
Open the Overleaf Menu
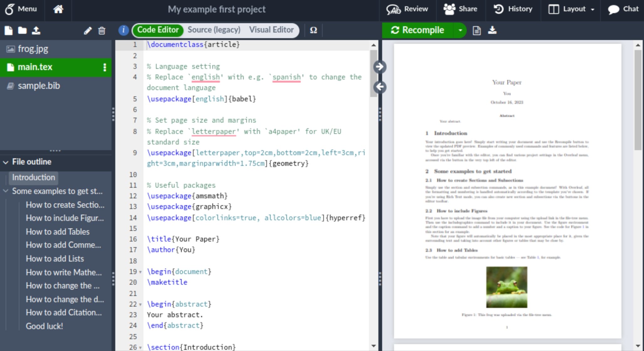[21, 9]
